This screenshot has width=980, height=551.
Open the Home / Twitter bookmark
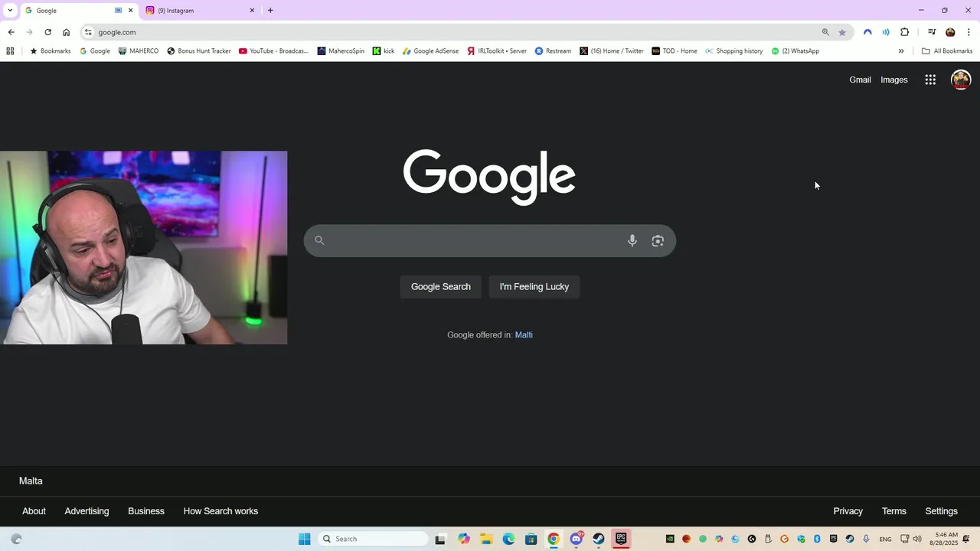point(612,51)
